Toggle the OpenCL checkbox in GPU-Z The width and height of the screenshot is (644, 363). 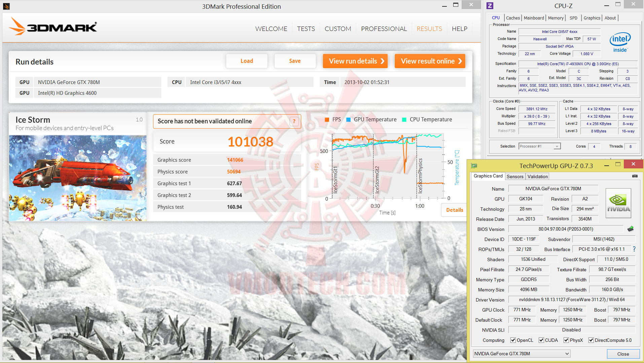(513, 340)
